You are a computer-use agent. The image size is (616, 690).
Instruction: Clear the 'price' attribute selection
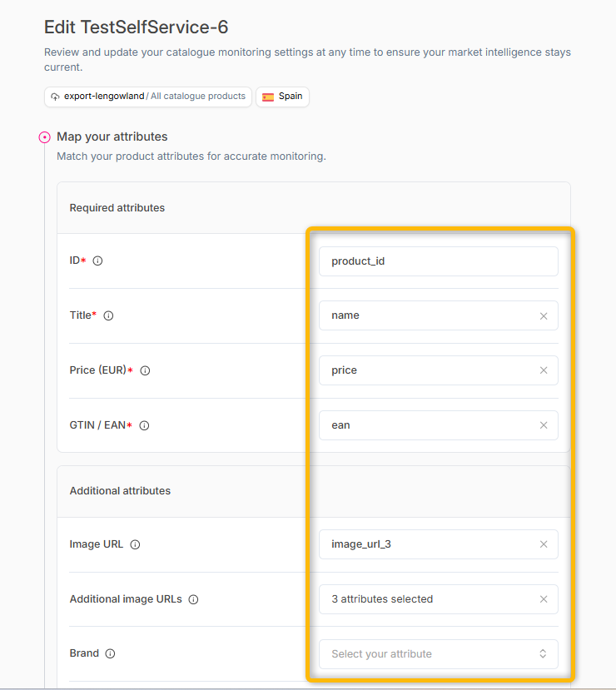(x=544, y=370)
